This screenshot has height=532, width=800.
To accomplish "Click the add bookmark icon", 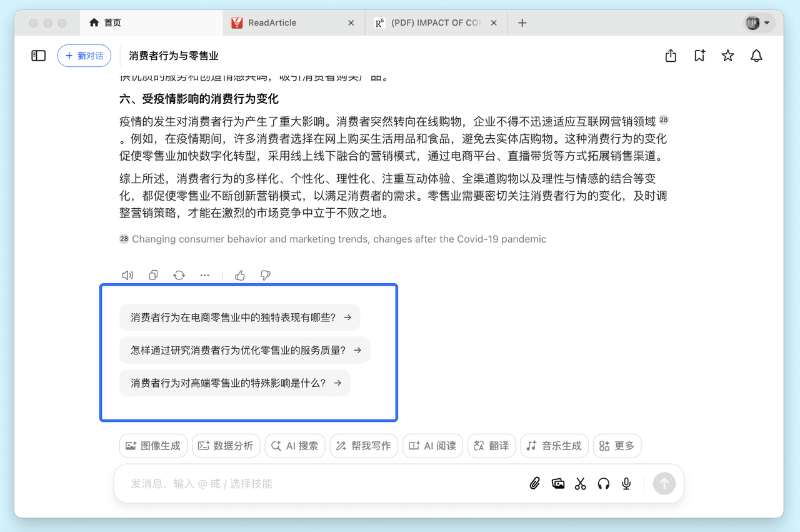I will [x=699, y=56].
